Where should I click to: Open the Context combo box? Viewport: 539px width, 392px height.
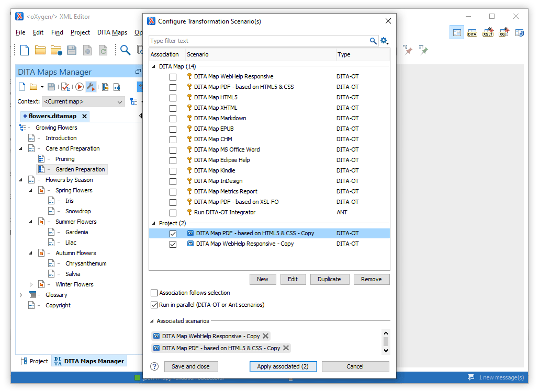click(x=83, y=101)
